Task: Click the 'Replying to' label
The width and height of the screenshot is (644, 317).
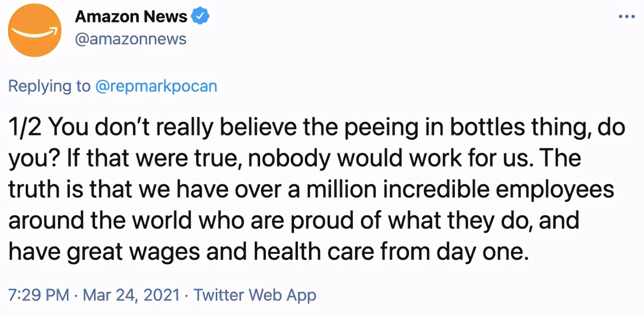Action: [x=49, y=86]
